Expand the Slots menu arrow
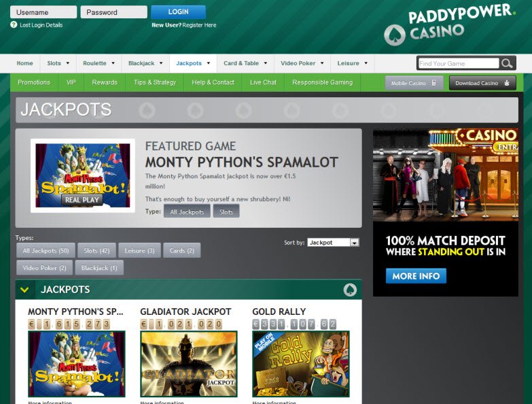 (x=68, y=63)
